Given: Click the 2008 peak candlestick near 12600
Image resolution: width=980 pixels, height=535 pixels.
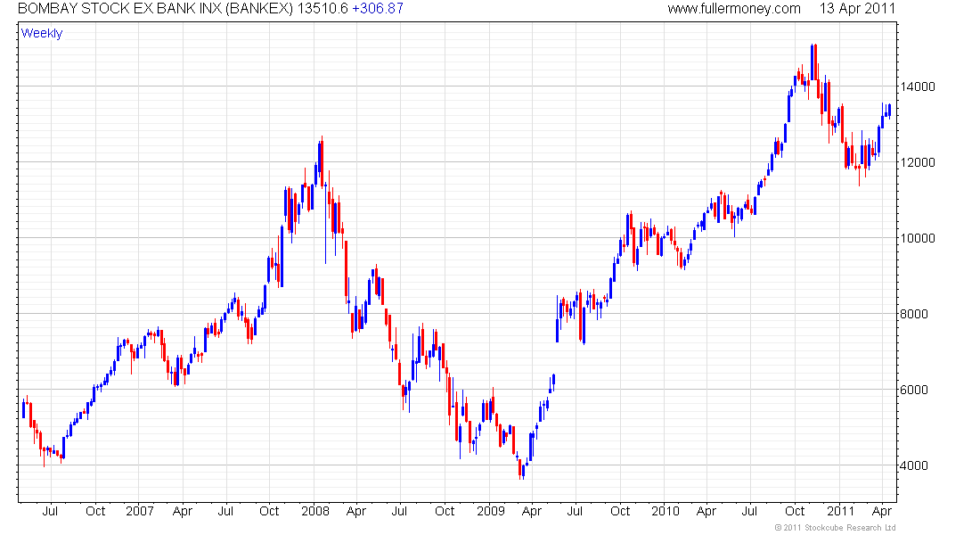Looking at the screenshot, I should [322, 161].
